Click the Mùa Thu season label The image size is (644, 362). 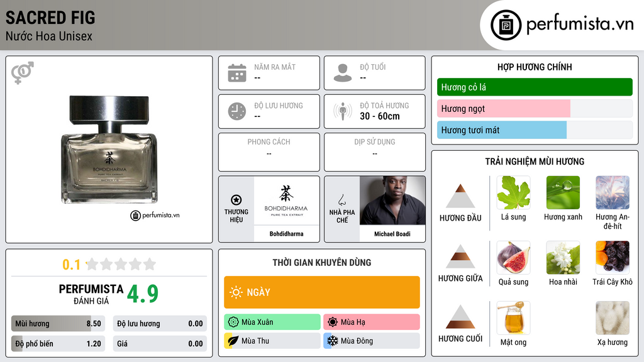coord(255,341)
